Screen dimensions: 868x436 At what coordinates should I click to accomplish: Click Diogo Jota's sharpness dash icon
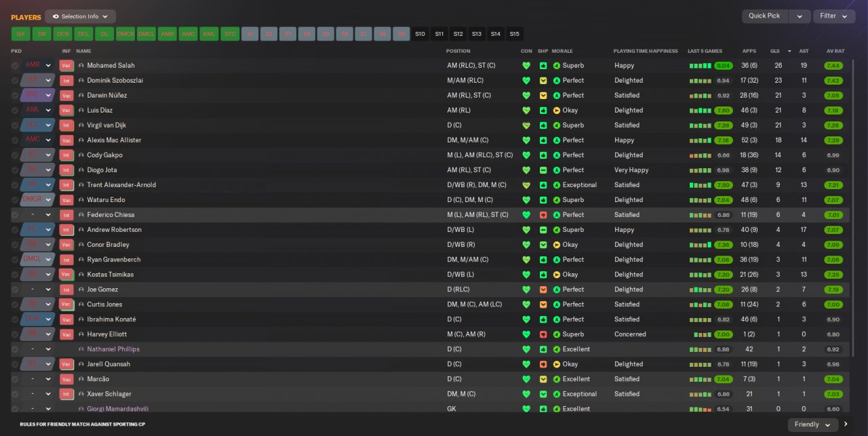[543, 170]
